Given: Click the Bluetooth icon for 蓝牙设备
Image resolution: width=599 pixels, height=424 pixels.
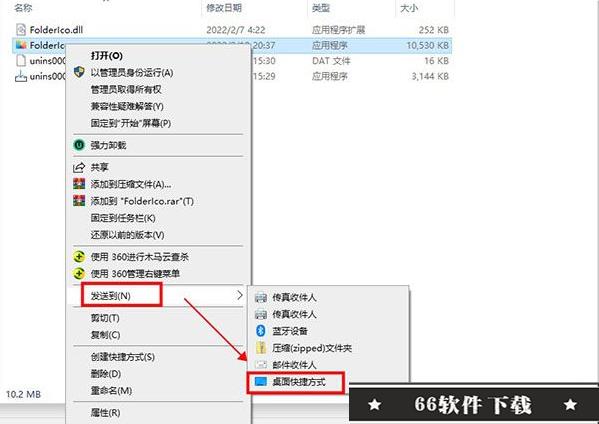Looking at the screenshot, I should (261, 331).
